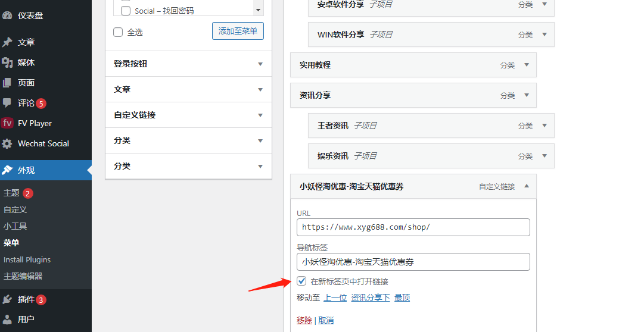Click the Media library icon
Viewport: 644px width, 332px height.
7,62
